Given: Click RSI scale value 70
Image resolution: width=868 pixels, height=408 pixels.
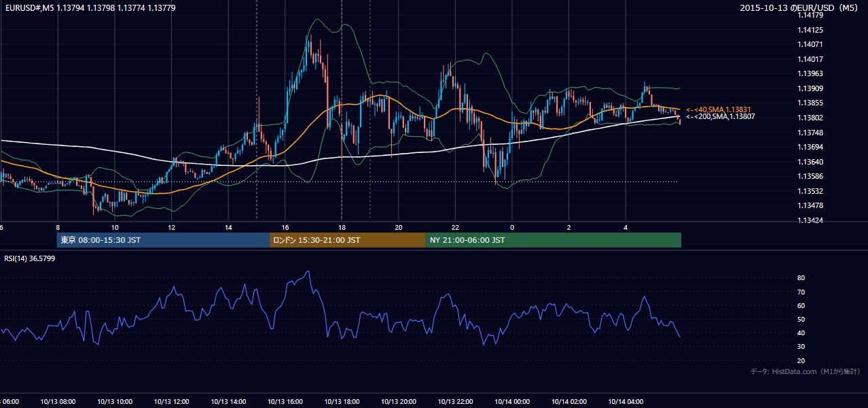Looking at the screenshot, I should (x=801, y=292).
